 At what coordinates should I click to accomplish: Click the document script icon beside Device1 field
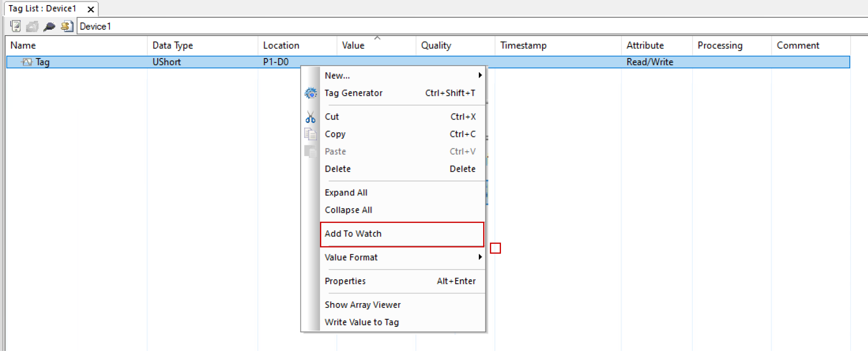pos(67,26)
